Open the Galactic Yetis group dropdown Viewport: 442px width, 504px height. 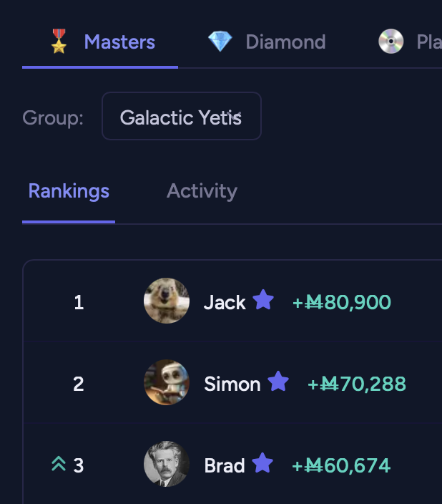click(182, 117)
